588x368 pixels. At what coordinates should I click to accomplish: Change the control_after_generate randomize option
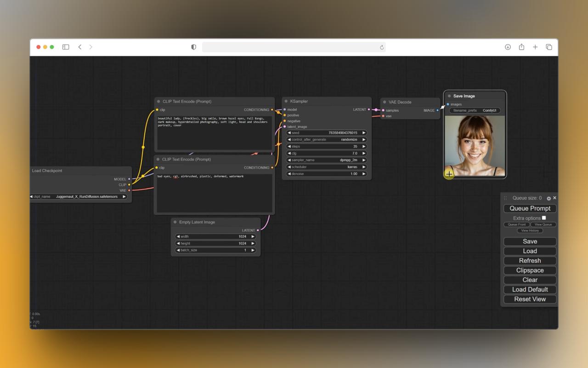pyautogui.click(x=326, y=139)
